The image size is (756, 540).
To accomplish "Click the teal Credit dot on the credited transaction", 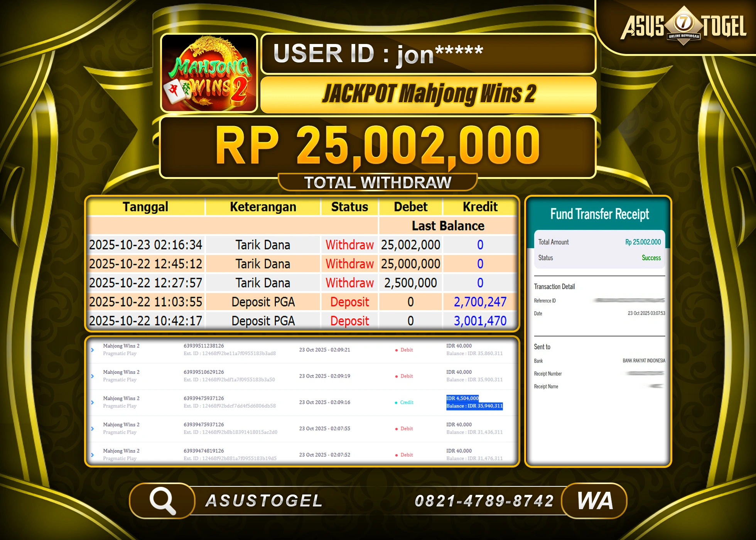I will click(397, 402).
